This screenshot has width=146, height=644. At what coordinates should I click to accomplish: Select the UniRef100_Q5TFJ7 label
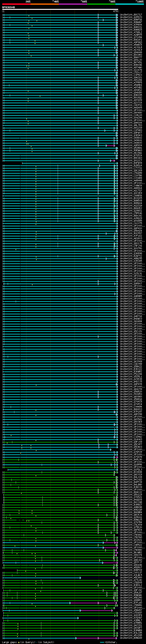[x=131, y=562]
